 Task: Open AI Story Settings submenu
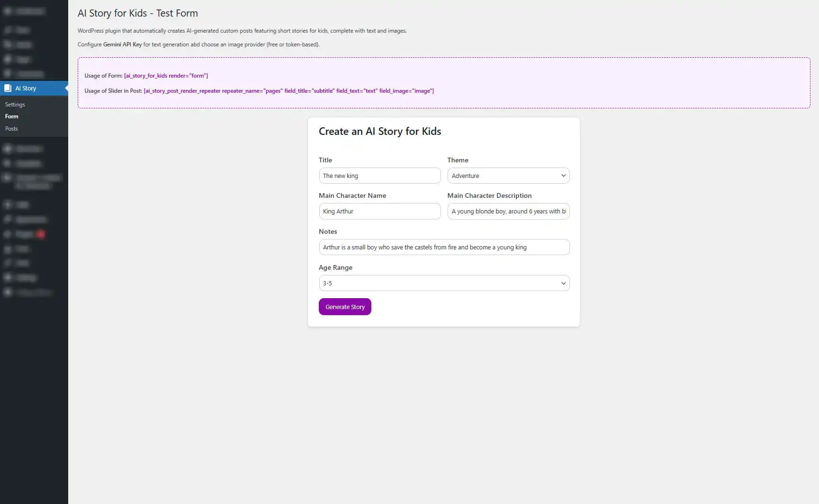[15, 105]
